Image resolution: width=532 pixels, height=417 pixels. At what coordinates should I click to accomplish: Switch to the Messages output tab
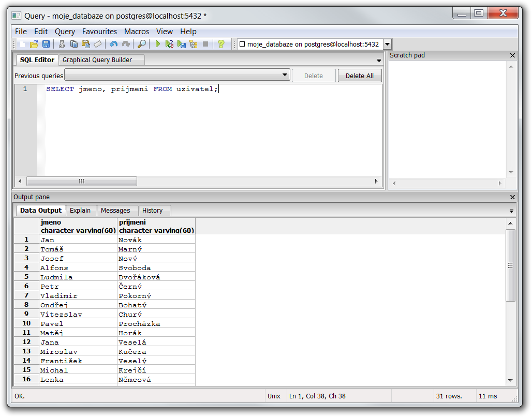point(115,211)
